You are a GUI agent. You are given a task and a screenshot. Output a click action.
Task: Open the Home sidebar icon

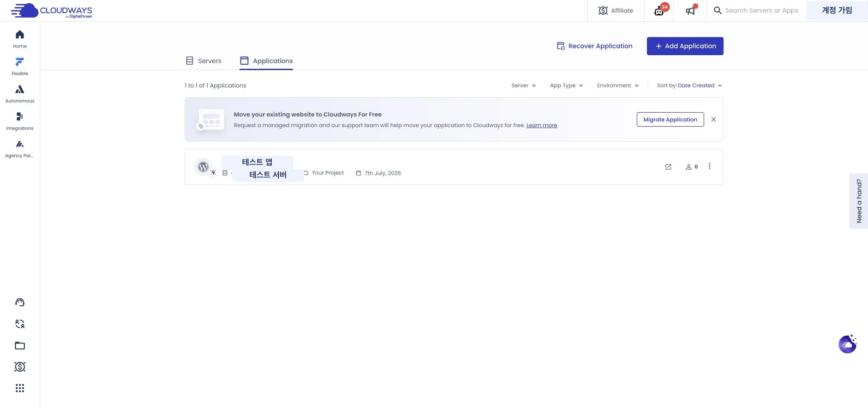[20, 39]
